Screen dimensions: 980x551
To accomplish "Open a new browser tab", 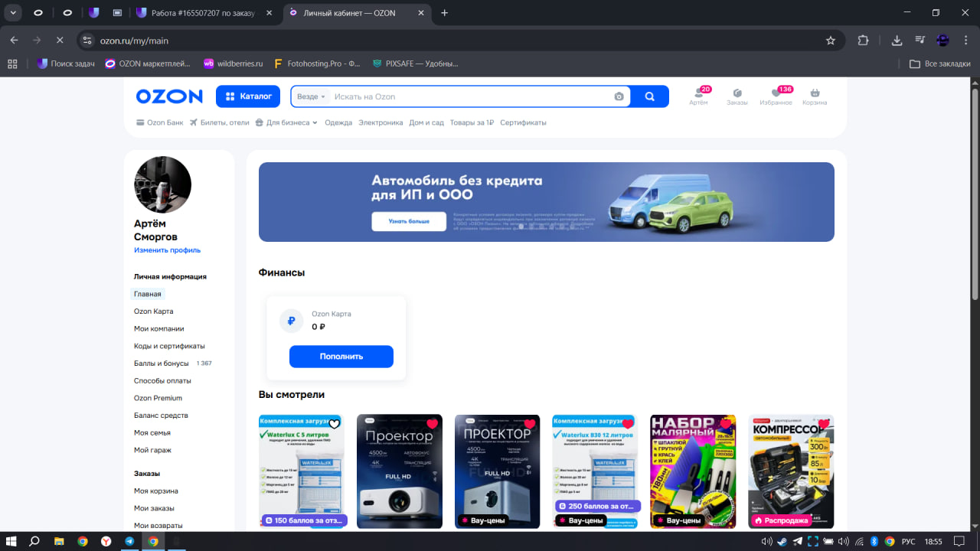I will (x=445, y=13).
